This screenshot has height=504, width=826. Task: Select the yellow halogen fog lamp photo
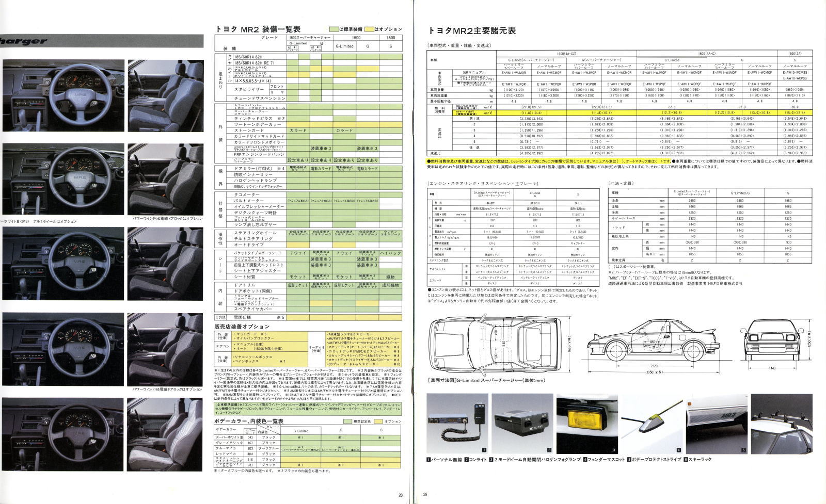(x=586, y=424)
